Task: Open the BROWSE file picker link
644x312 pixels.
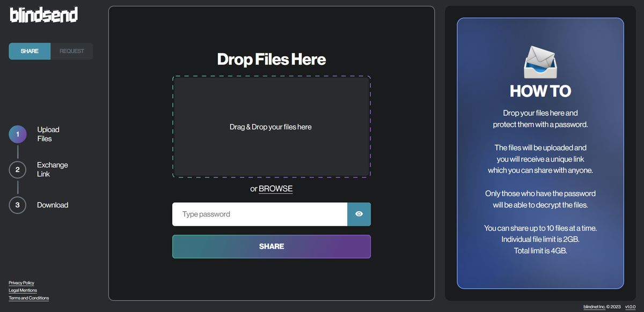Action: click(275, 189)
